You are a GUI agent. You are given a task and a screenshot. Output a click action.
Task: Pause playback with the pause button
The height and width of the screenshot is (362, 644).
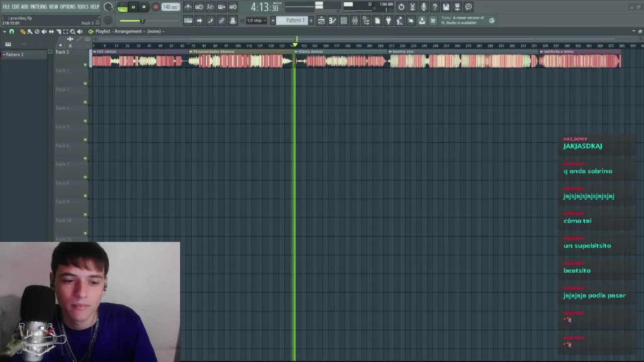point(133,7)
